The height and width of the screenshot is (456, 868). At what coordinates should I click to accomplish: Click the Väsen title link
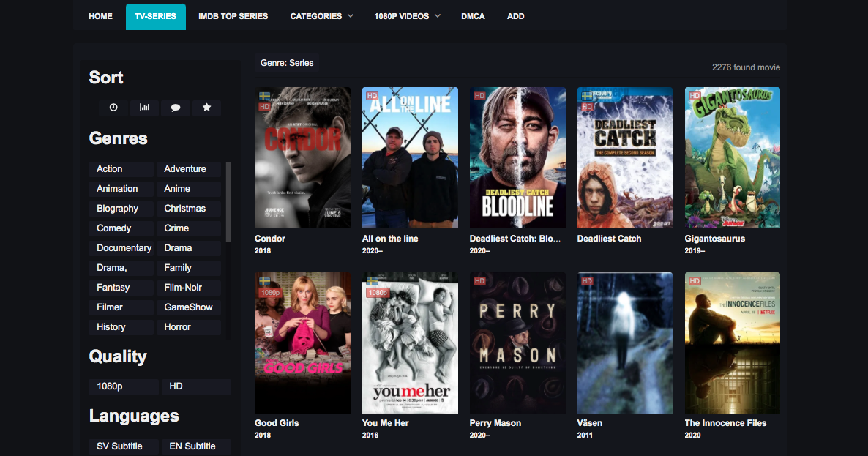pos(590,423)
